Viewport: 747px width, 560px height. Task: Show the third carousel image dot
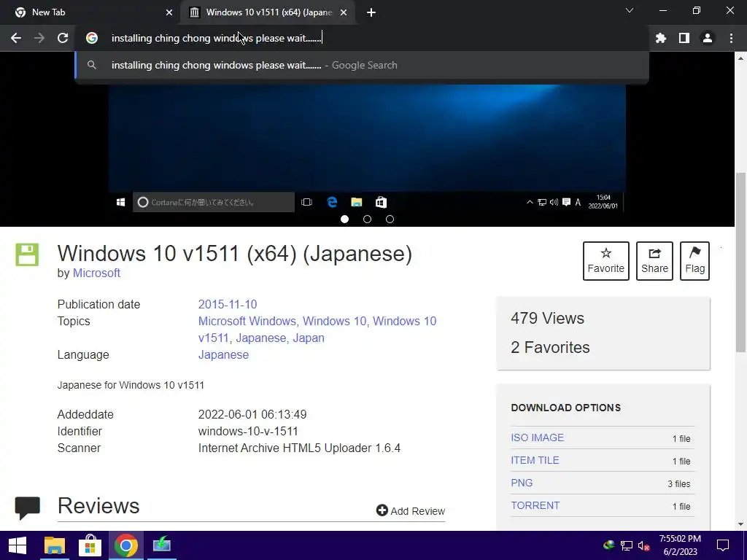point(390,219)
